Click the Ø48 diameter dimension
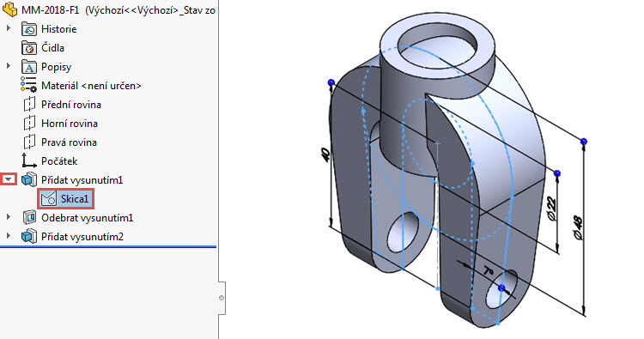Screen dimensions: 644x339 coord(577,227)
